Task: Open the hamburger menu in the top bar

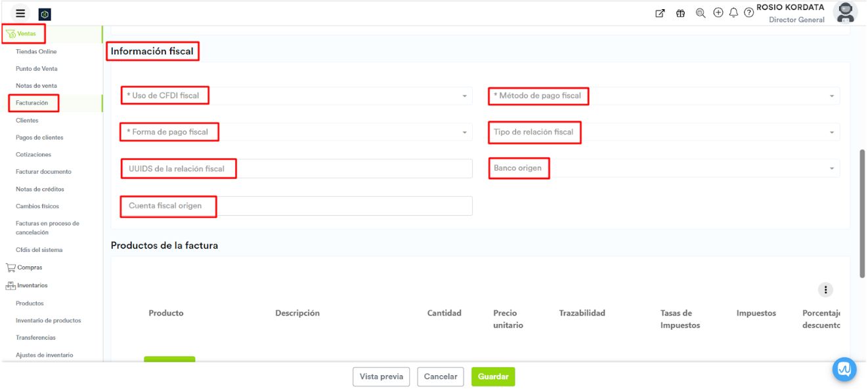Action: pos(20,13)
